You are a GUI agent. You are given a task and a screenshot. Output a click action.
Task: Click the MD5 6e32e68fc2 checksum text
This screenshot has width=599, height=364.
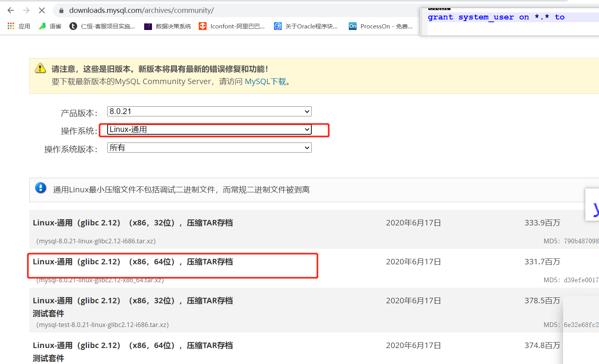(x=571, y=325)
